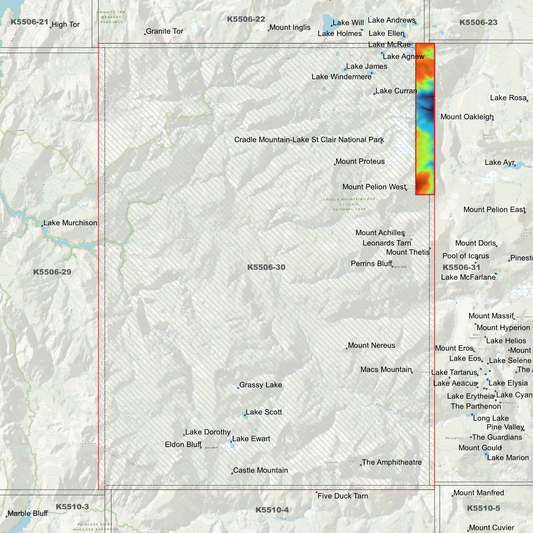Click The Amphitheatre label

coord(392,462)
